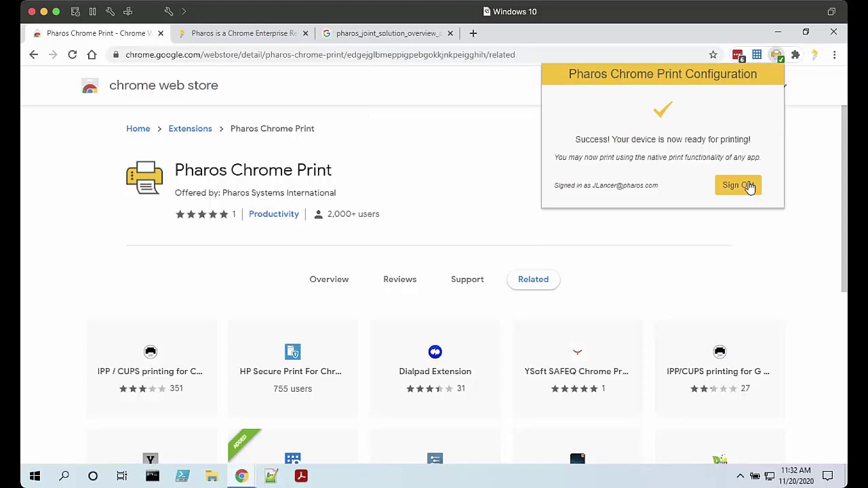868x488 pixels.
Task: Open Command Prompt from taskbar
Action: [152, 476]
